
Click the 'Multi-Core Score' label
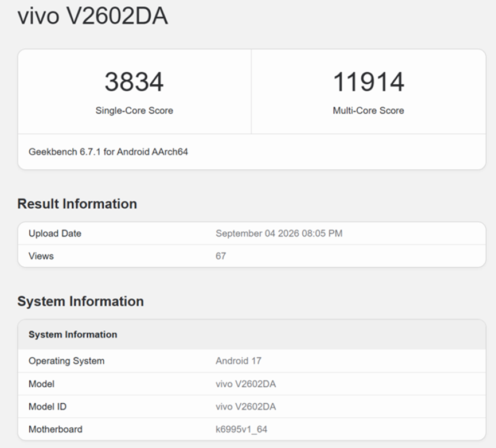click(368, 110)
